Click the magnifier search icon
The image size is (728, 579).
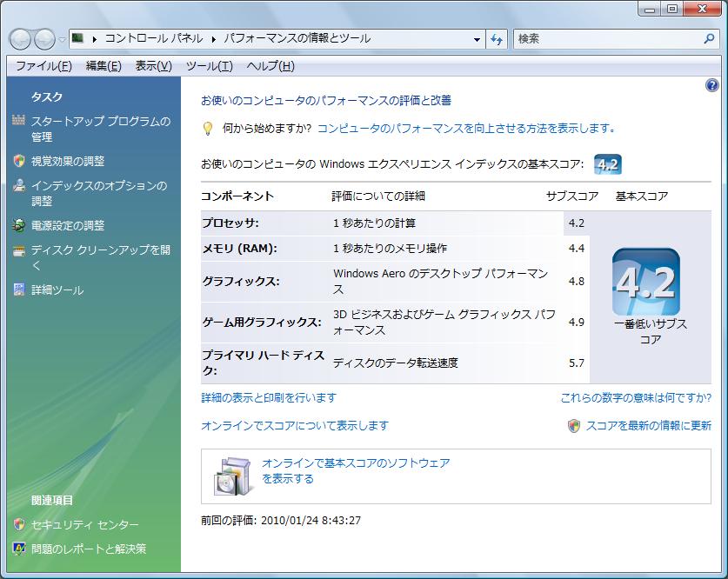click(x=709, y=38)
